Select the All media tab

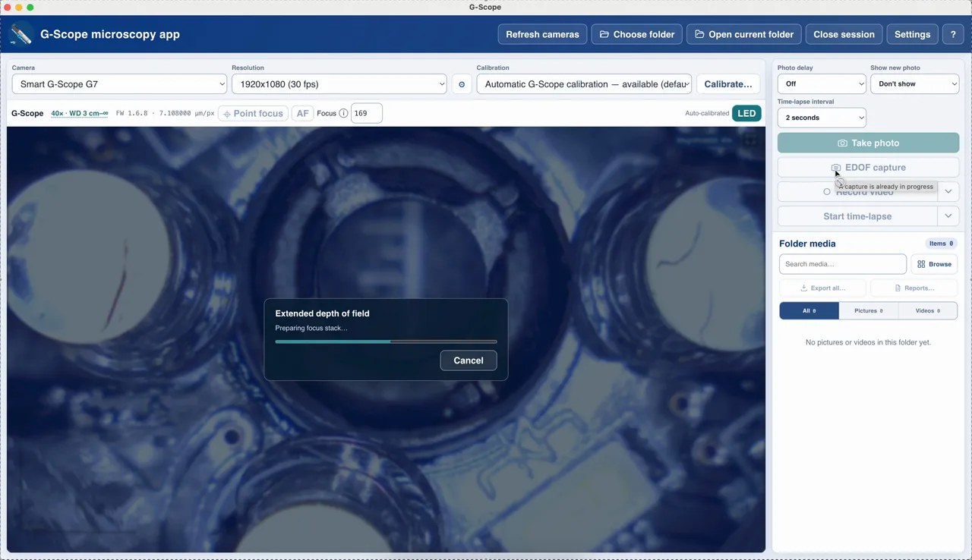tap(809, 310)
